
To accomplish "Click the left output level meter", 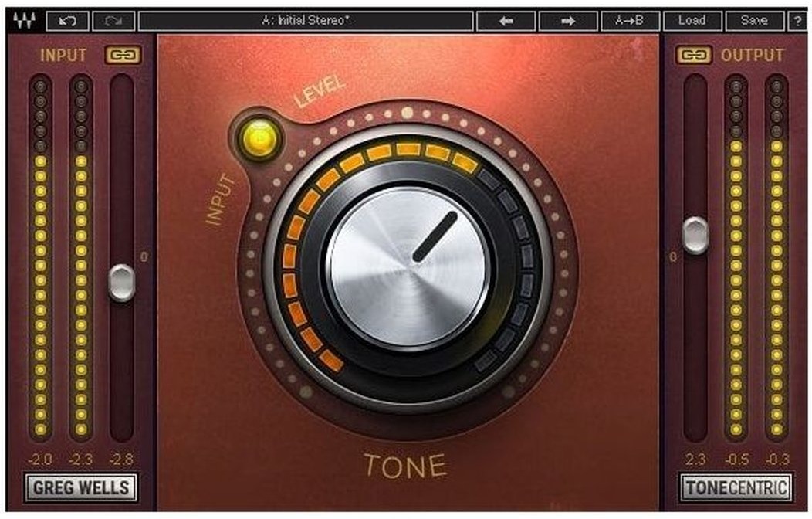I will (x=736, y=257).
